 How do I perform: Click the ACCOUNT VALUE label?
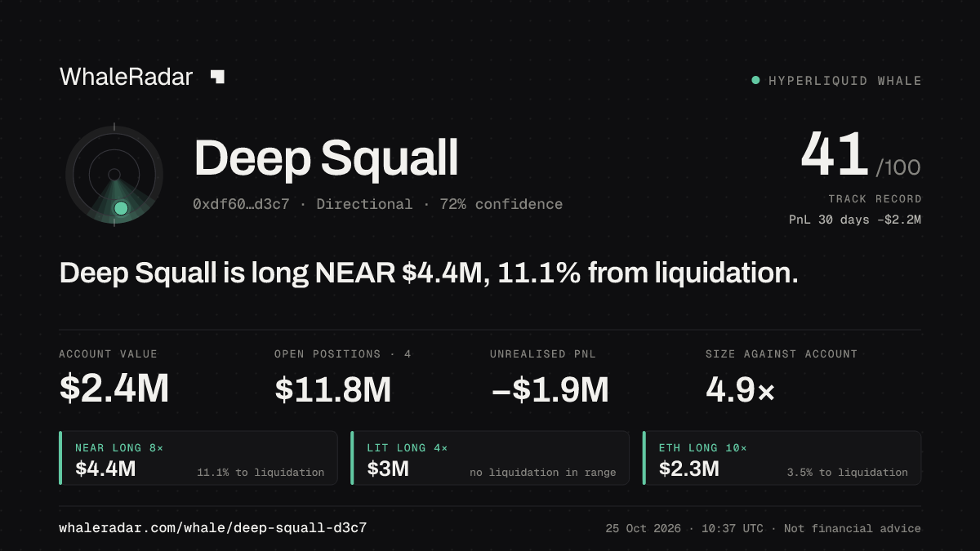109,354
